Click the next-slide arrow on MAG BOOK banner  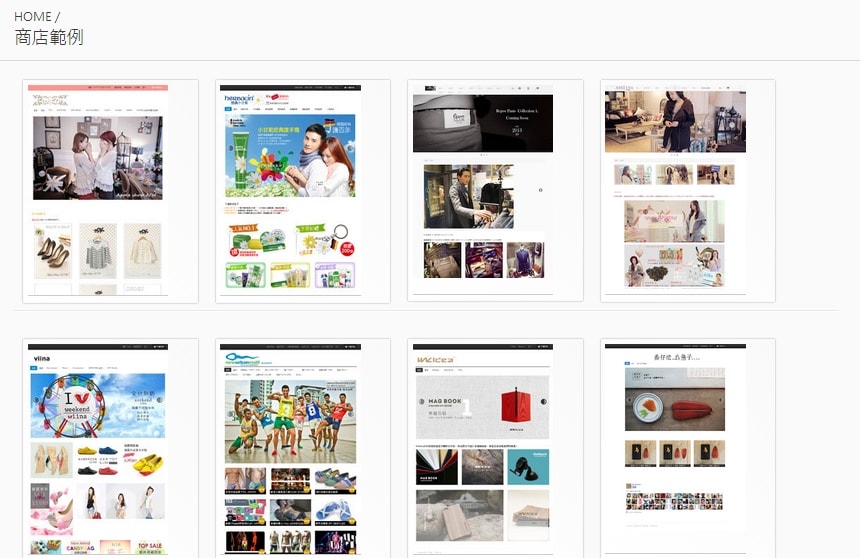click(x=542, y=403)
